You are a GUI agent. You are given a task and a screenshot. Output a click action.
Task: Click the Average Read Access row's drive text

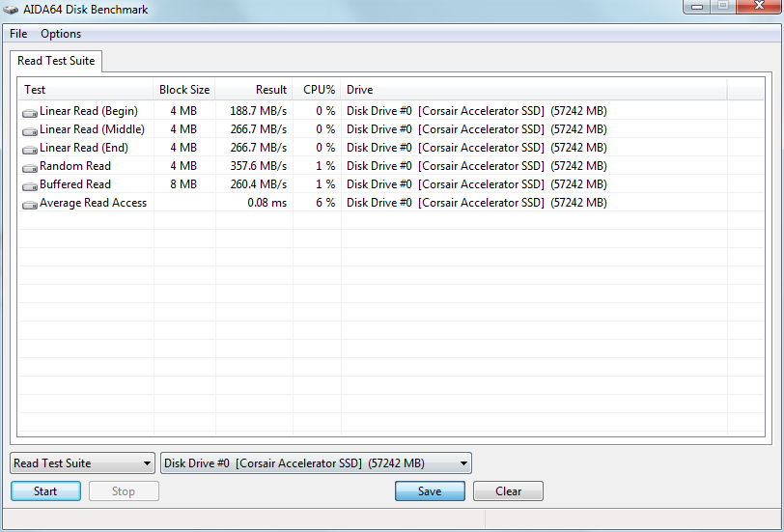[x=477, y=203]
